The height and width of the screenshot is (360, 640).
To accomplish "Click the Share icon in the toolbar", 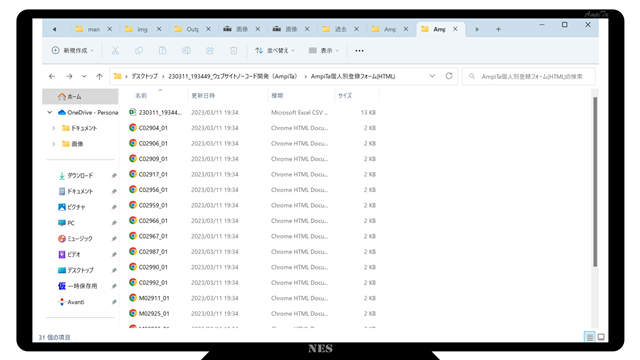I will pyautogui.click(x=210, y=51).
